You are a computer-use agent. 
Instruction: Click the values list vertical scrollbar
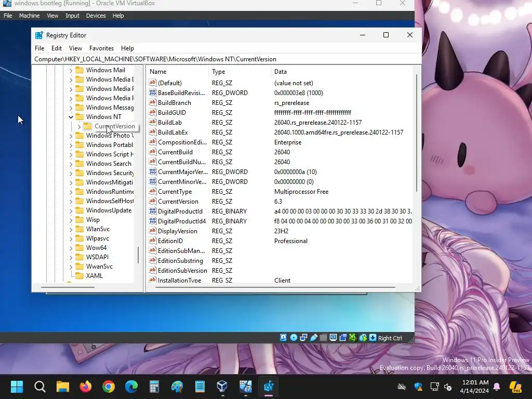(x=416, y=134)
